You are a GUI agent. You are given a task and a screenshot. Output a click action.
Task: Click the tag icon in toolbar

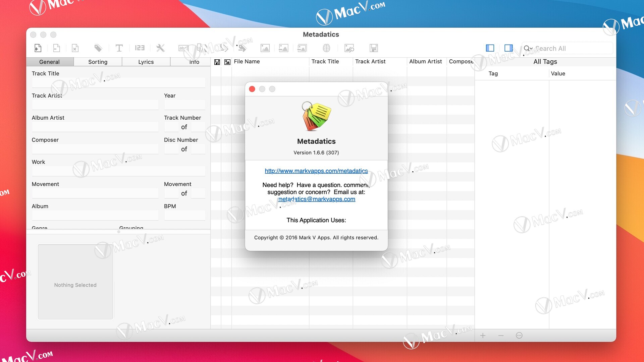(x=98, y=48)
